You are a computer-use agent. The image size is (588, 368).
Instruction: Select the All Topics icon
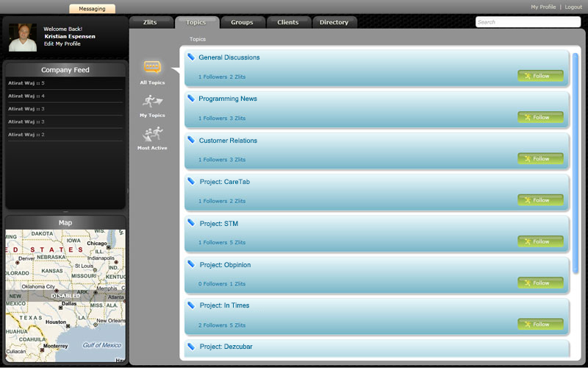tap(152, 68)
